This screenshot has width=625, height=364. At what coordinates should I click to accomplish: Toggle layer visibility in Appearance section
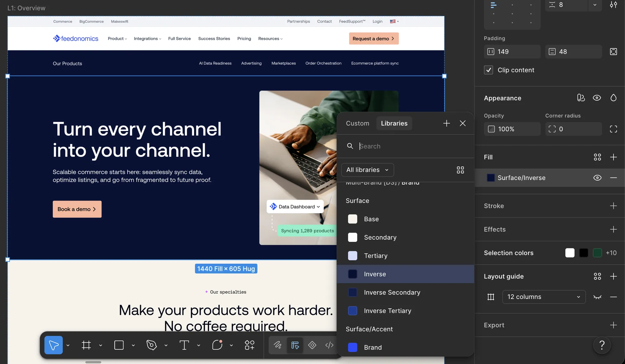pos(597,98)
